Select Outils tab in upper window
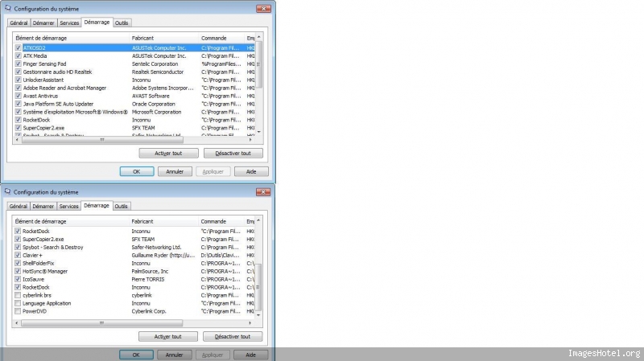The image size is (644, 361). (122, 23)
